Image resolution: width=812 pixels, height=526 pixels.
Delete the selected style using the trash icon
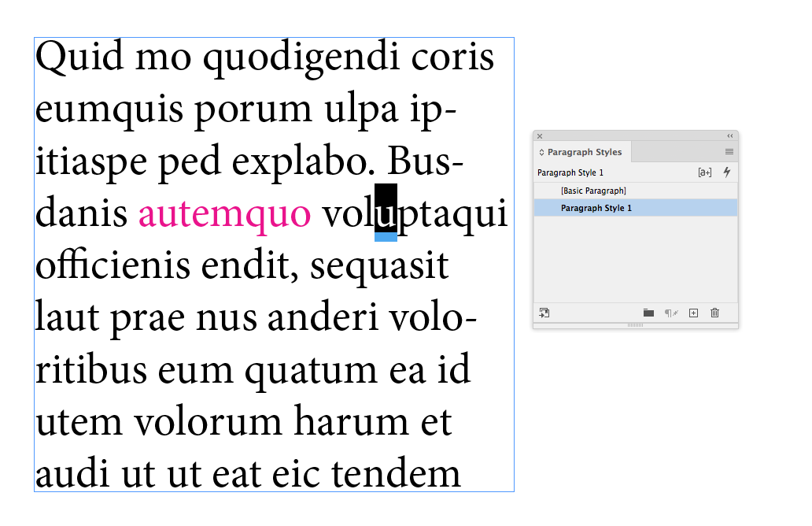[714, 313]
